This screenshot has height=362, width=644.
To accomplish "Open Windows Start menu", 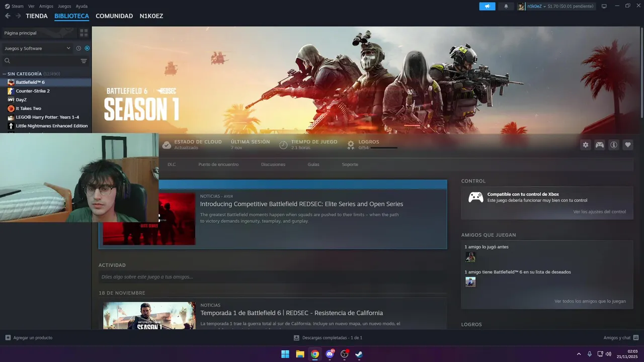I will click(285, 354).
